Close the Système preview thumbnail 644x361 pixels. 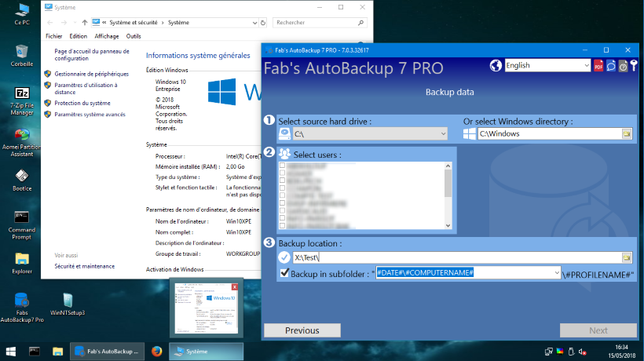(235, 286)
